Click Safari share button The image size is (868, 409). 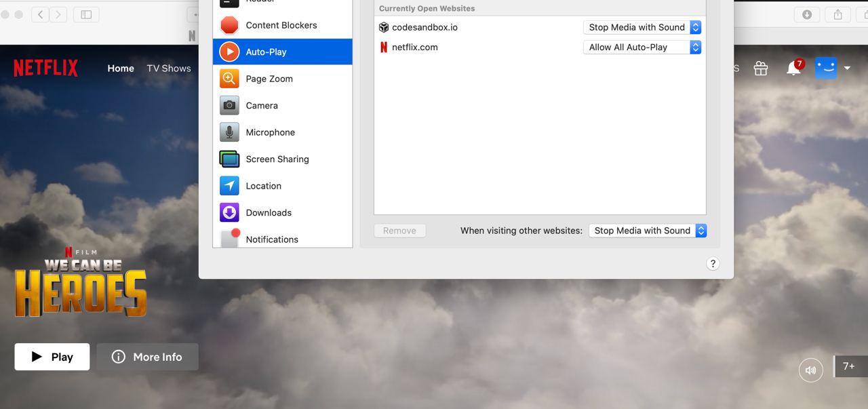point(838,14)
